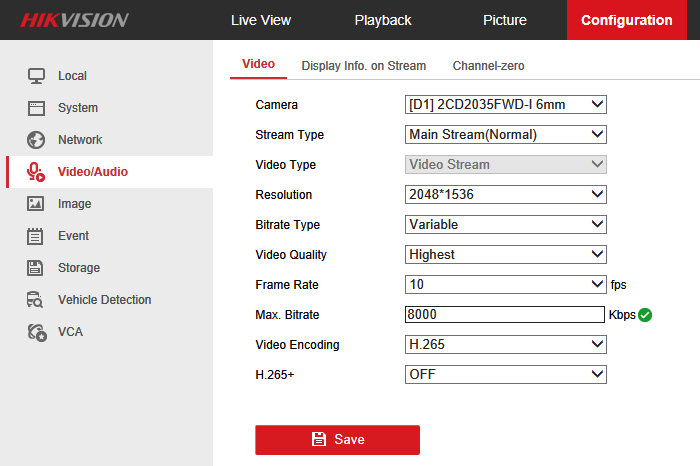Click the Resolution label
This screenshot has width=700, height=466.
[283, 195]
